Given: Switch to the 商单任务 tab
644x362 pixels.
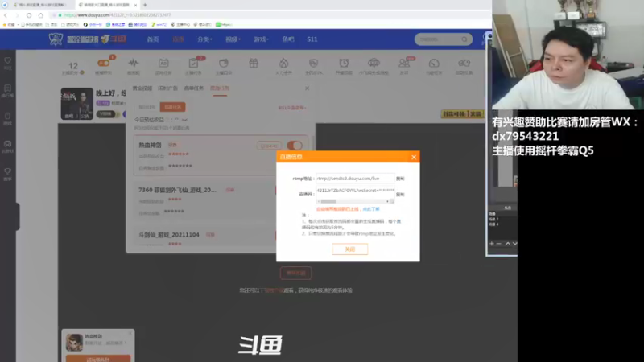Looking at the screenshot, I should pyautogui.click(x=194, y=88).
